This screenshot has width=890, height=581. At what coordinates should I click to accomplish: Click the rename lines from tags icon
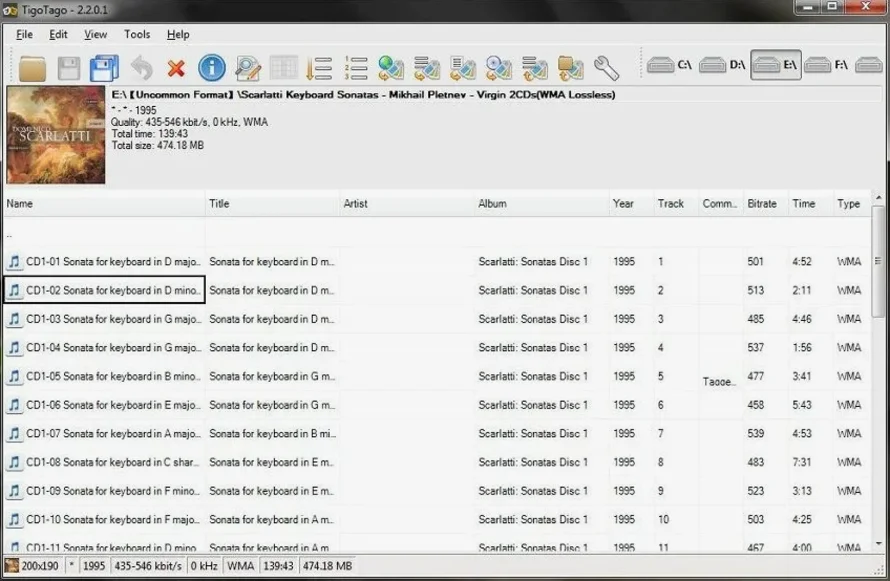535,69
